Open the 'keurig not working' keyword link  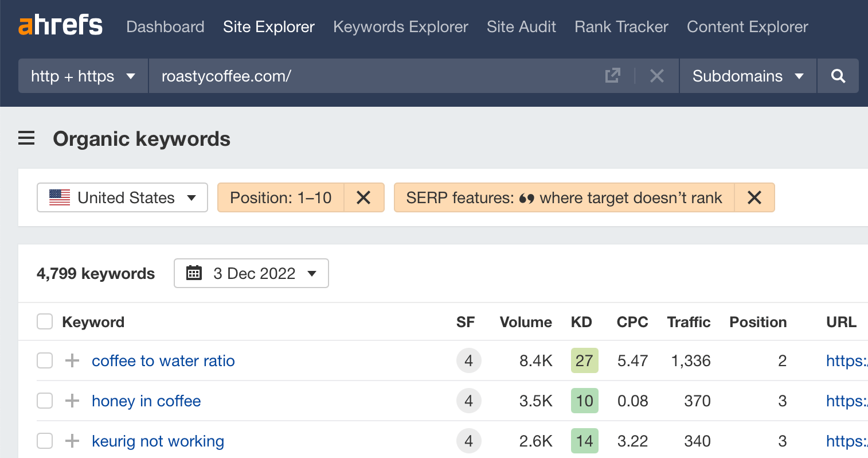click(x=158, y=441)
